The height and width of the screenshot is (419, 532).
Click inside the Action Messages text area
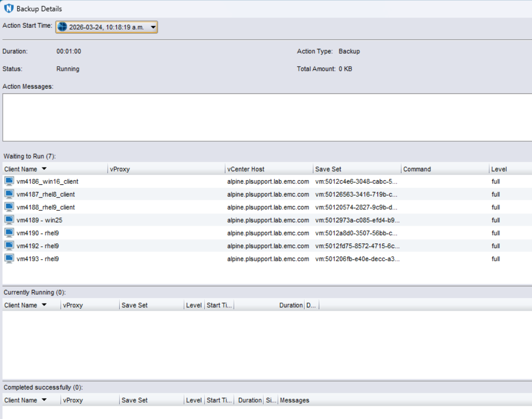pyautogui.click(x=267, y=117)
